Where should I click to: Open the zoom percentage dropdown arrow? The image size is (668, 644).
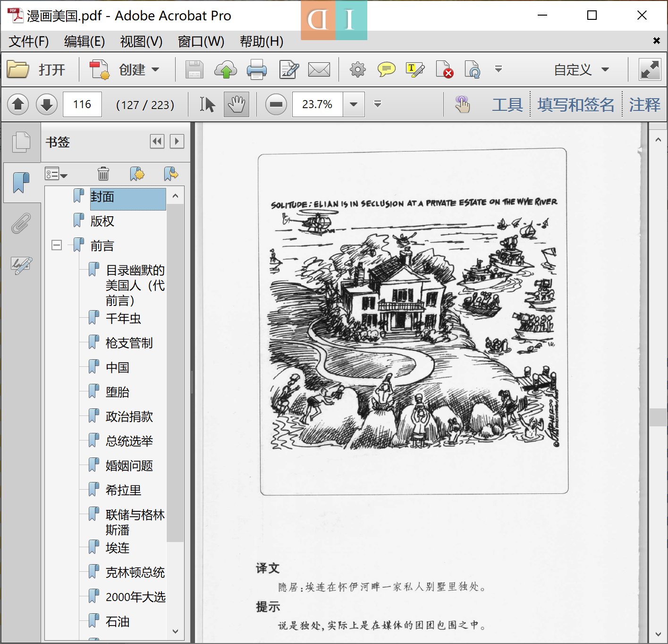(354, 104)
